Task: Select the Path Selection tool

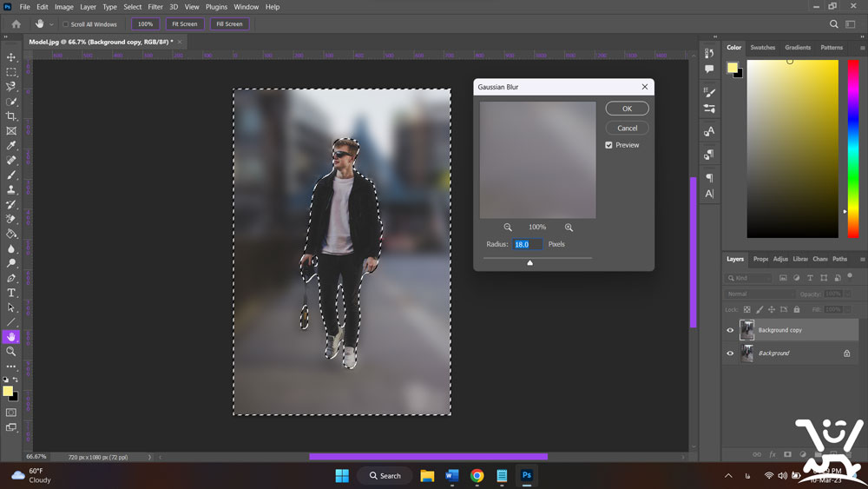Action: pyautogui.click(x=11, y=307)
